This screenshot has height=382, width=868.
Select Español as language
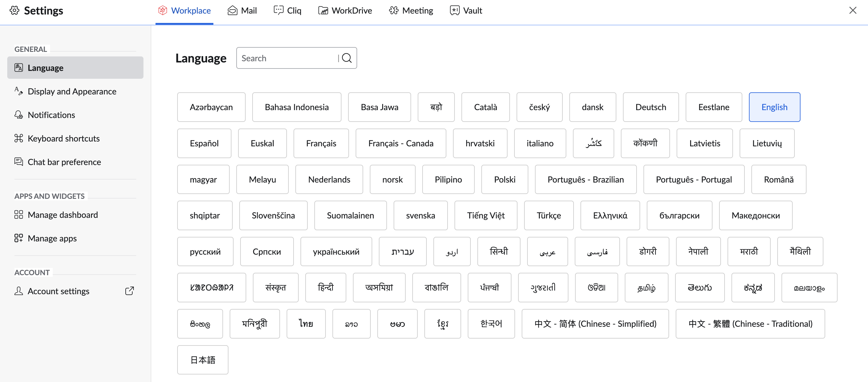pyautogui.click(x=204, y=143)
